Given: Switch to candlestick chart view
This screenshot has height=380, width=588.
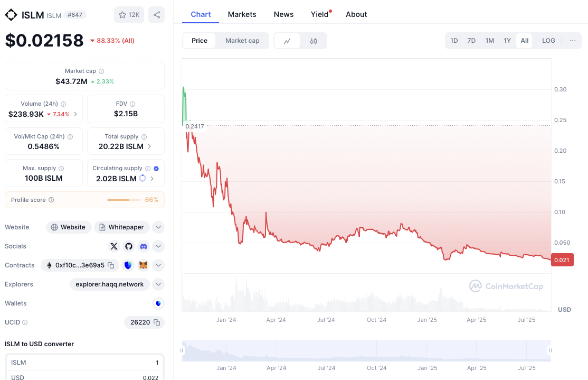Looking at the screenshot, I should pos(314,41).
